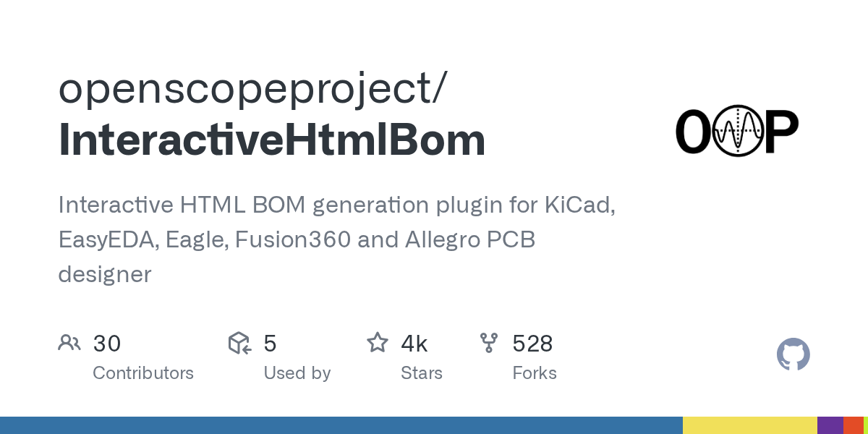Click the Used by package icon
Image resolution: width=868 pixels, height=434 pixels.
(239, 343)
